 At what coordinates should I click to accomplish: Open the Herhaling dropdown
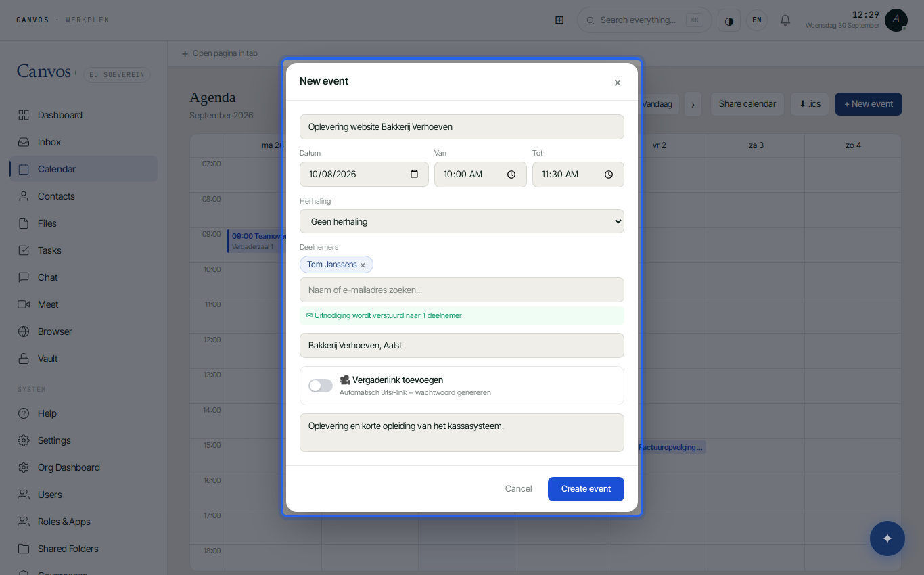click(x=462, y=221)
